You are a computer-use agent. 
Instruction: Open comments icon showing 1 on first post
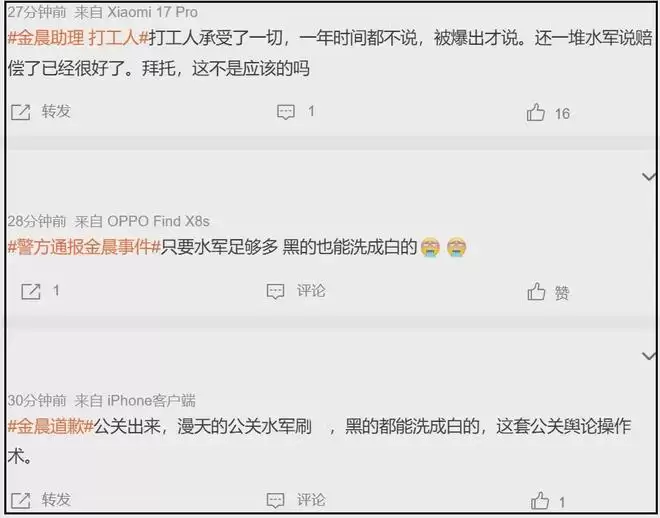coord(286,112)
